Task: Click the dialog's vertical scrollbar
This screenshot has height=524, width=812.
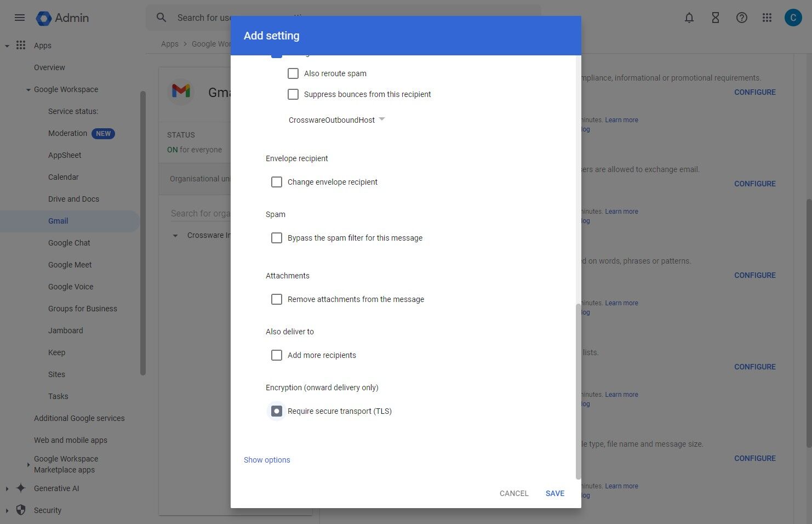Action: click(578, 391)
